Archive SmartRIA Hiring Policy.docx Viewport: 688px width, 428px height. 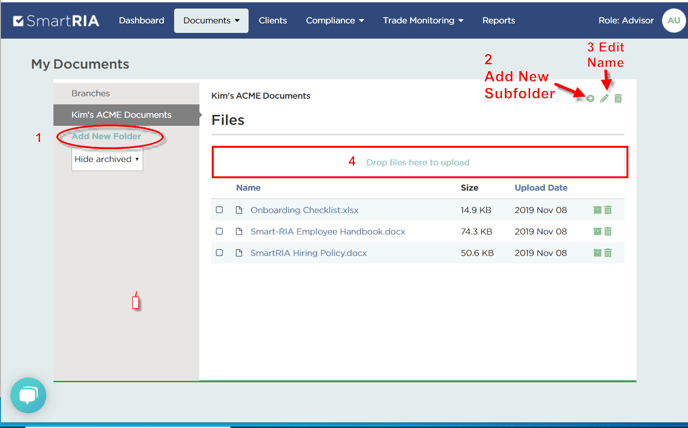[x=597, y=253]
